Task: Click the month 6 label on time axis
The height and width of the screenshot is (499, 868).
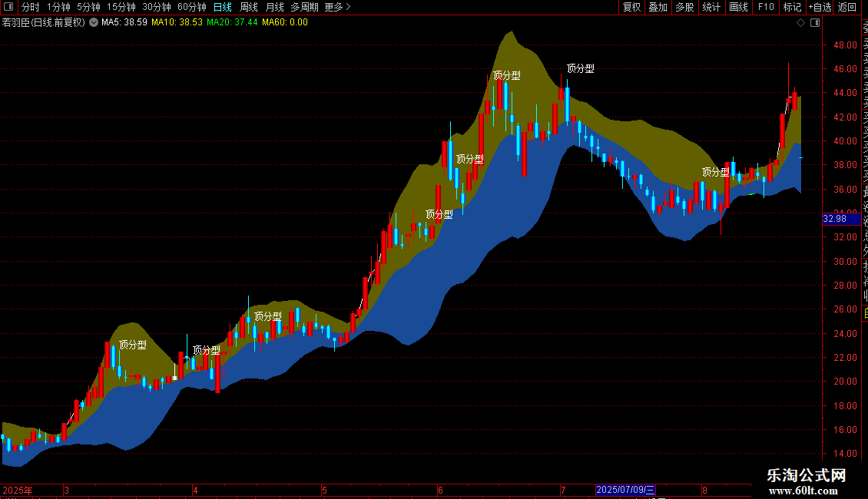Action: 440,490
